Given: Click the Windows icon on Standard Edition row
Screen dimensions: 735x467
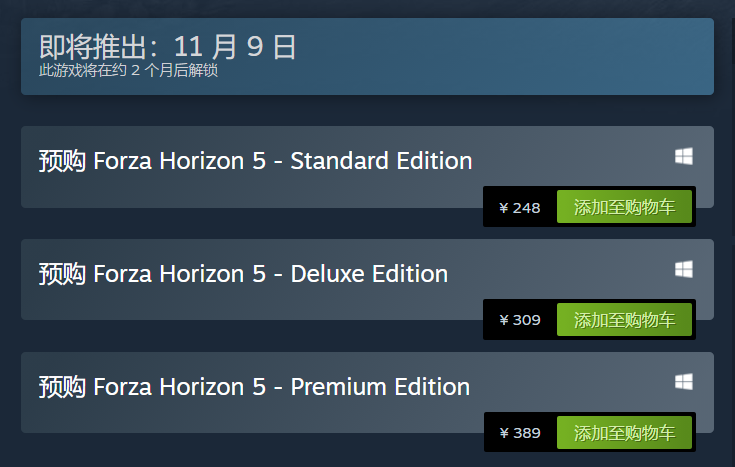Looking at the screenshot, I should pos(683,156).
